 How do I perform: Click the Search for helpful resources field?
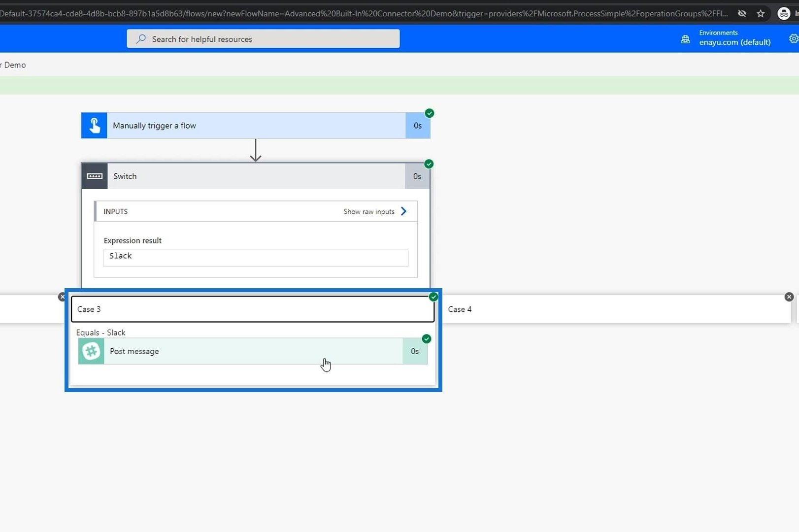263,39
